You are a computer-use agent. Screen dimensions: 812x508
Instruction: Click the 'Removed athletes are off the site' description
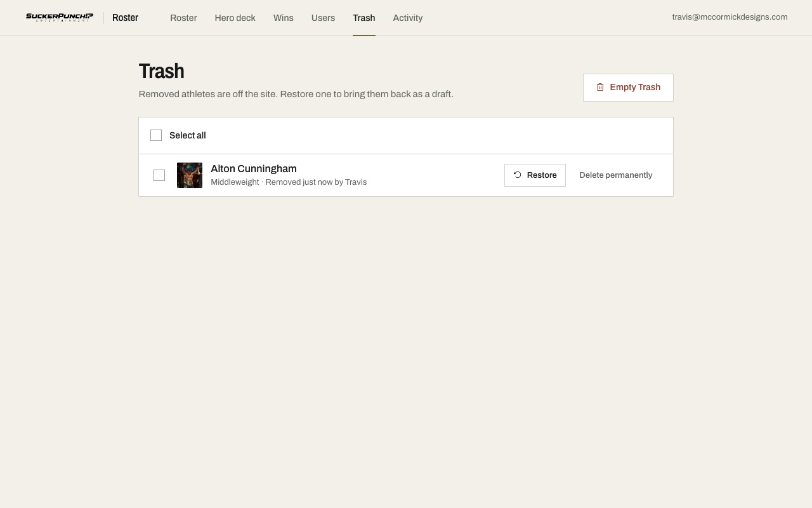[x=296, y=94]
